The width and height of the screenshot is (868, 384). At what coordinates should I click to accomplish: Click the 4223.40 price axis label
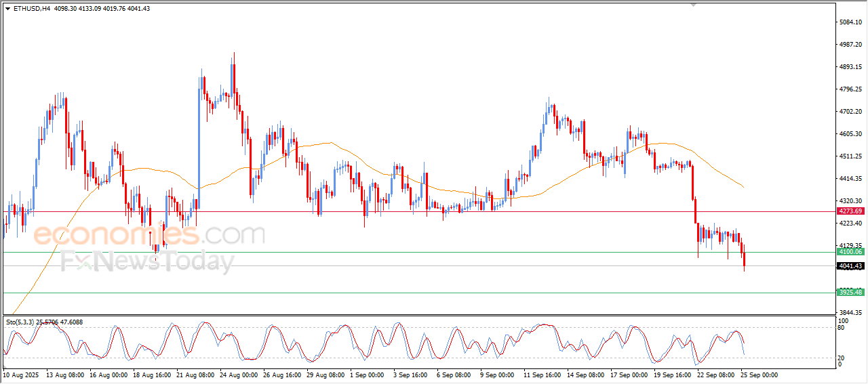coord(850,223)
